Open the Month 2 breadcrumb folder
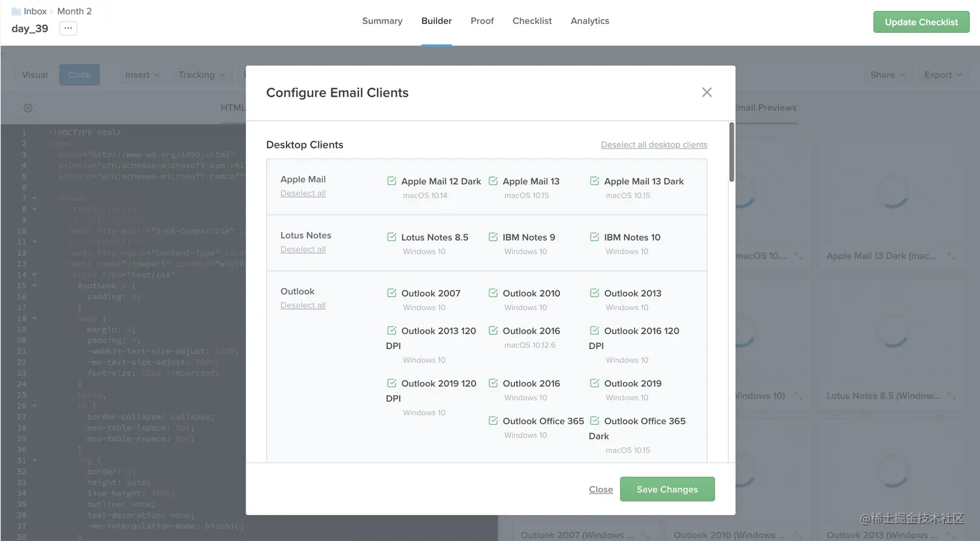980x541 pixels. coord(75,12)
